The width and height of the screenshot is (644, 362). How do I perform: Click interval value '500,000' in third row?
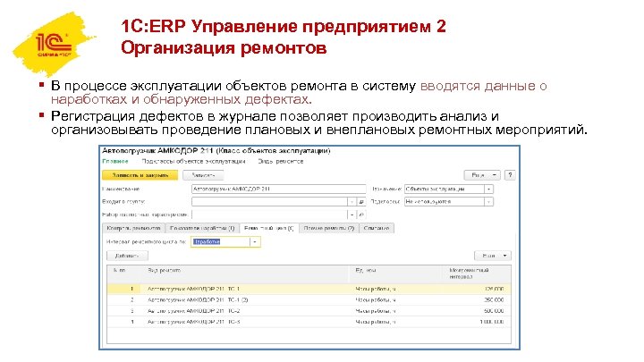(x=494, y=311)
